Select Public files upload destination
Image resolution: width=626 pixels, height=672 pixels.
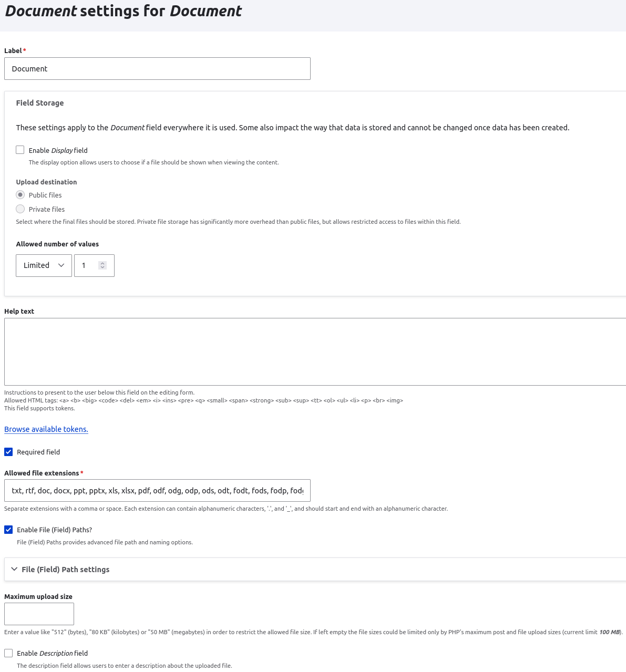pyautogui.click(x=20, y=195)
